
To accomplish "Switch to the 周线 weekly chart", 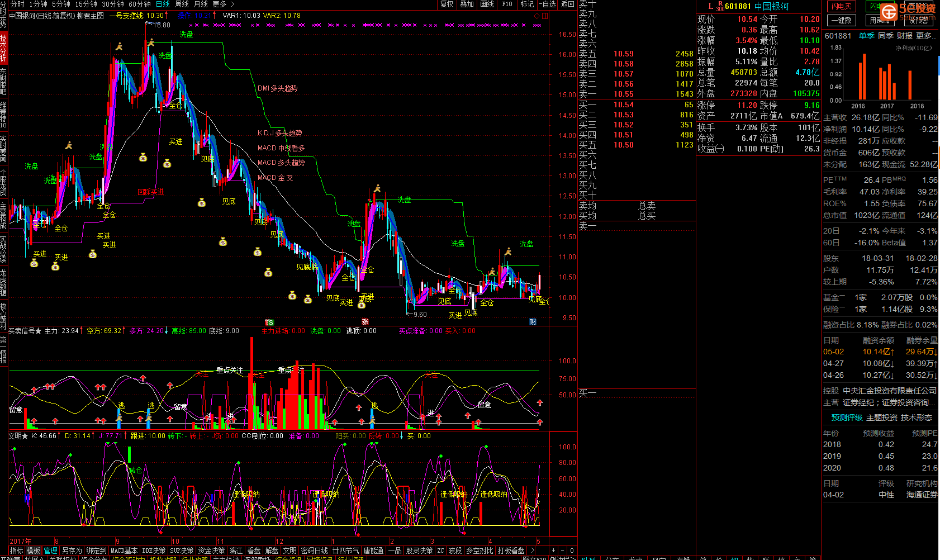I will click(x=182, y=4).
